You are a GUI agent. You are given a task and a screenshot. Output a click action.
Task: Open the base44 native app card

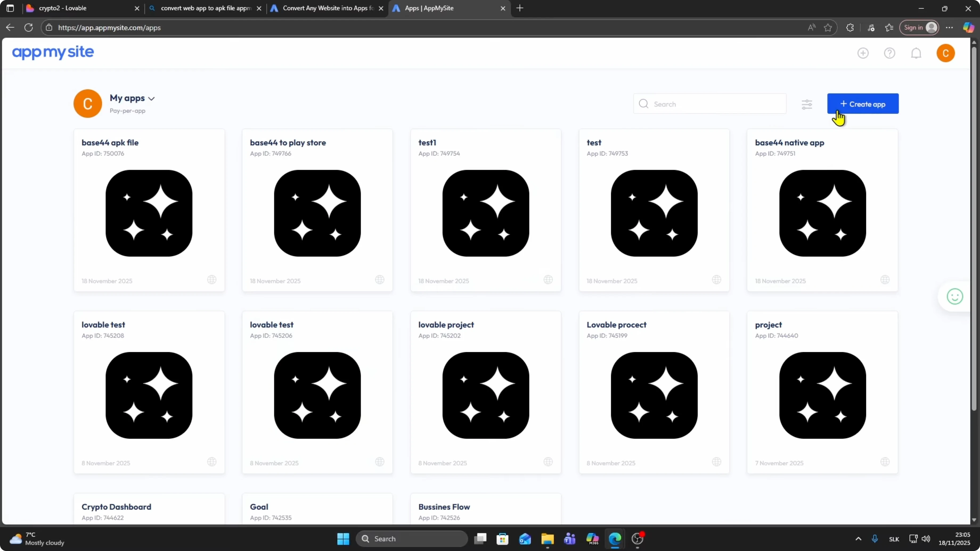pos(823,210)
